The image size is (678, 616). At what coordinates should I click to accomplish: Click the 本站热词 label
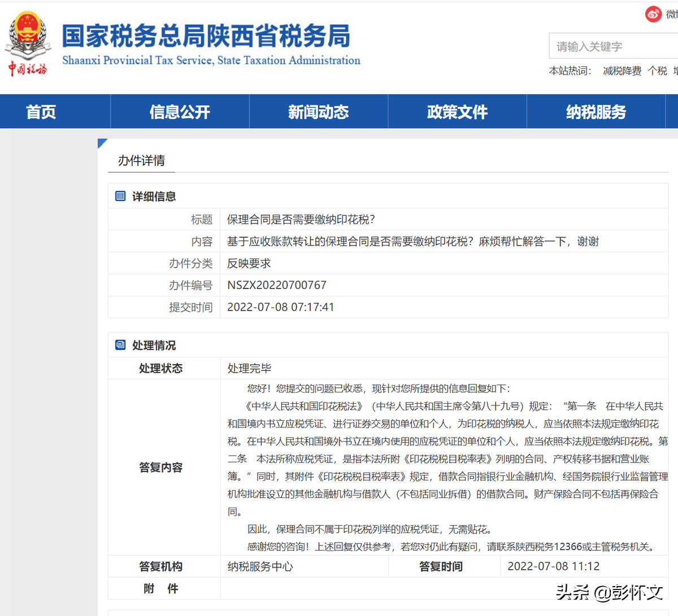click(x=570, y=71)
